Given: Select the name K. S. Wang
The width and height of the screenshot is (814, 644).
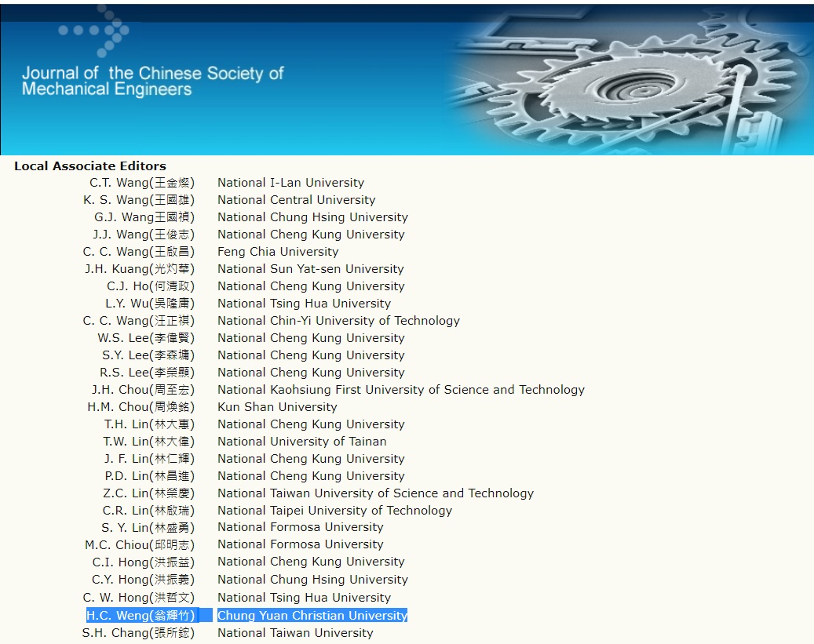Looking at the screenshot, I should [139, 200].
